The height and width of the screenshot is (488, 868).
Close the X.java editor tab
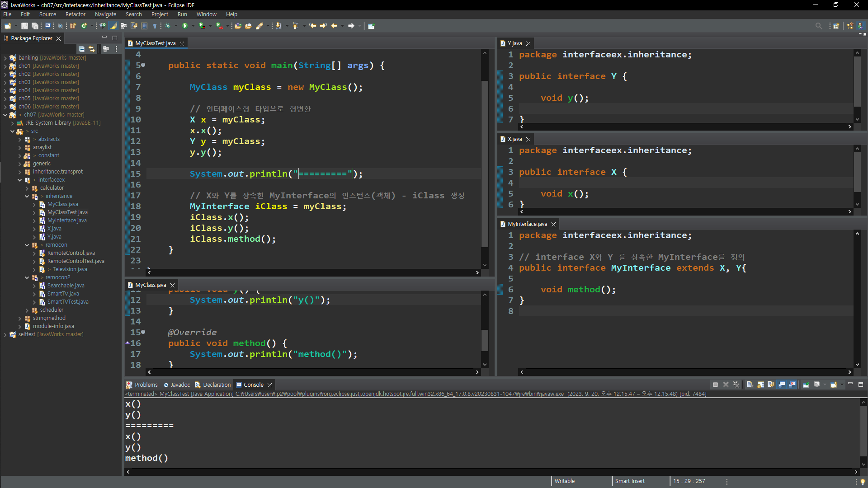click(528, 139)
